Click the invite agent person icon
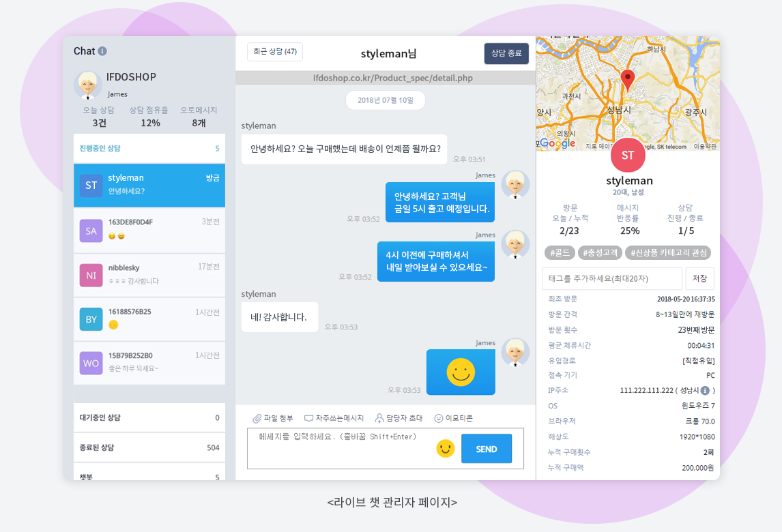782x532 pixels. pos(379,418)
